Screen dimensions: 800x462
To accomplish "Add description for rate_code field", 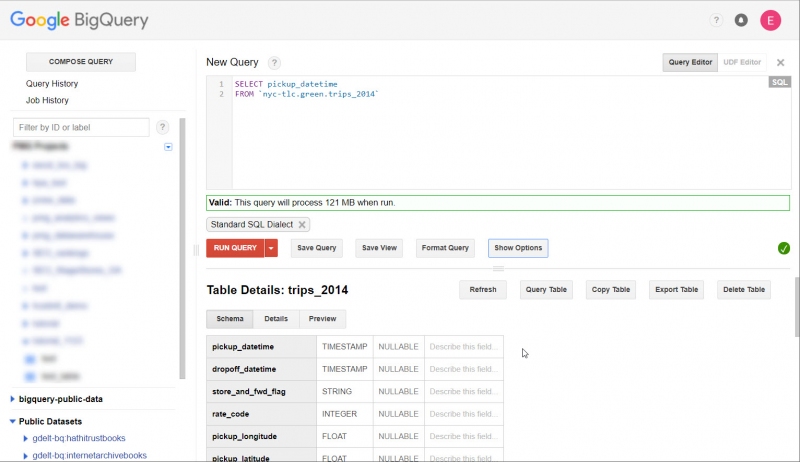I will 464,414.
